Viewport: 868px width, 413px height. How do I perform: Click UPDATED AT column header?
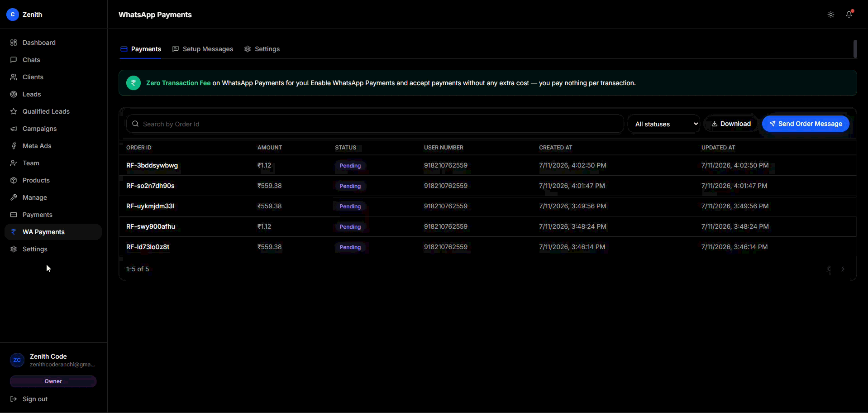718,148
